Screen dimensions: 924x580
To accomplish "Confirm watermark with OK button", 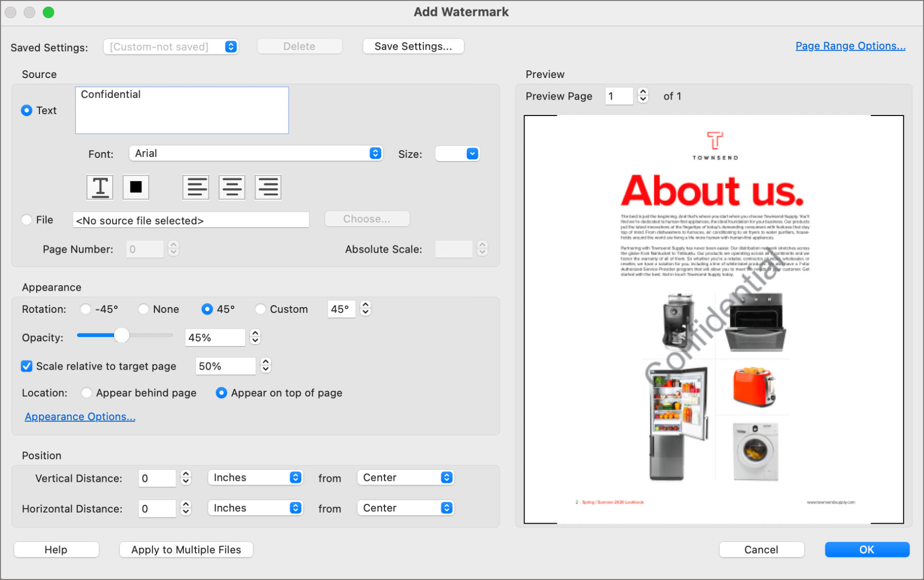I will click(x=866, y=549).
